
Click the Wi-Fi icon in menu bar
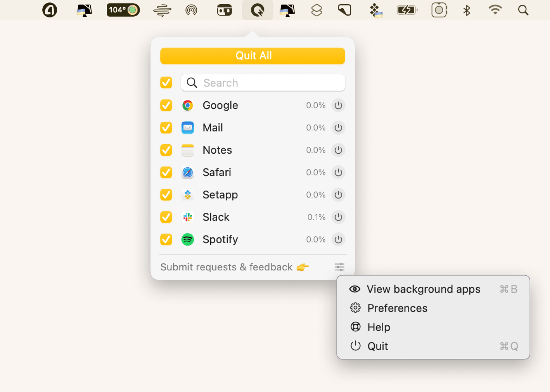pos(495,10)
